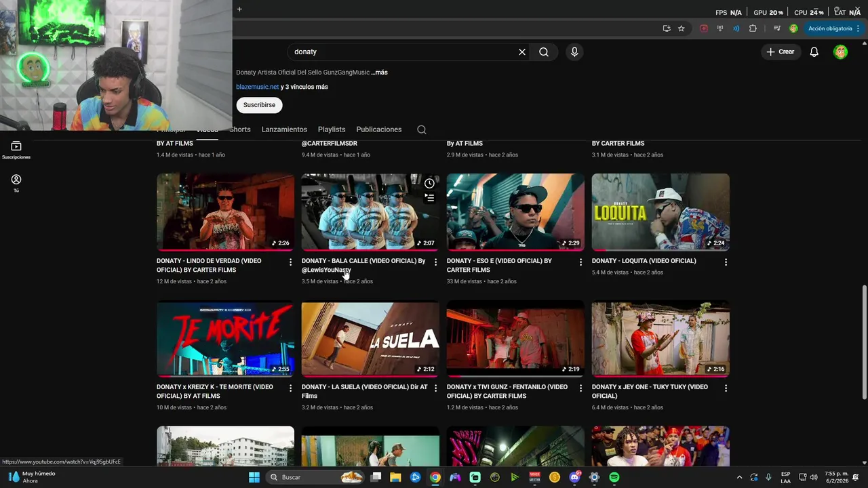Click the install app icon in address bar

(667, 28)
